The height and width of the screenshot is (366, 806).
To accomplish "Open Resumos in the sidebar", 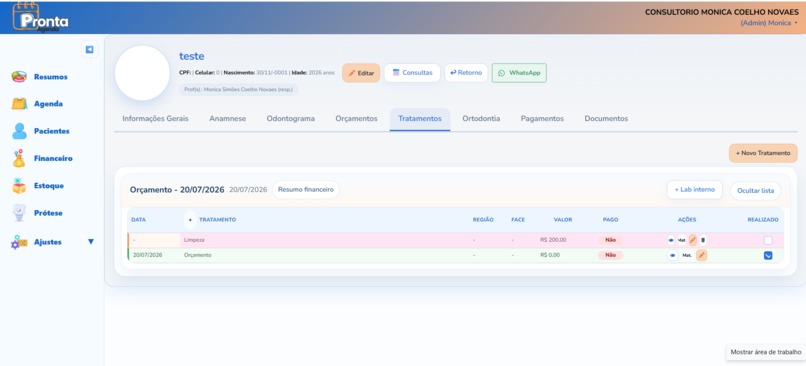I will [50, 77].
